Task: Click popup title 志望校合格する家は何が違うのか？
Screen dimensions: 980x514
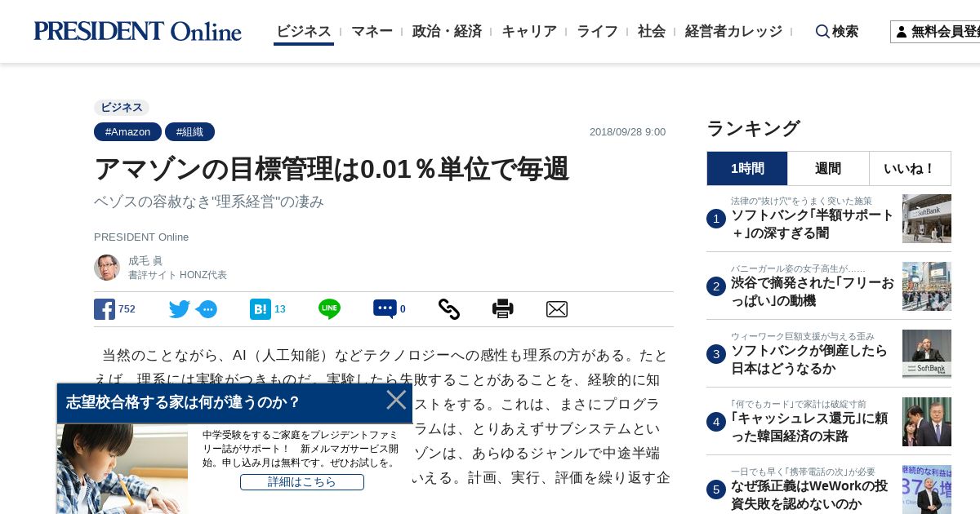Action: (184, 402)
